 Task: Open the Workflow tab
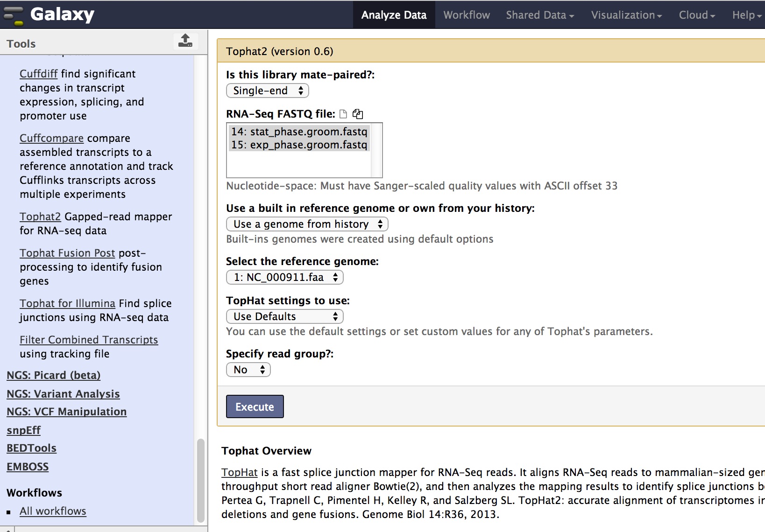tap(466, 15)
